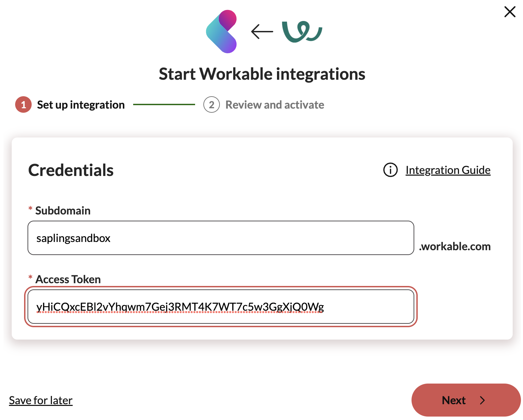The height and width of the screenshot is (420, 523).
Task: Go to the "Review and activate" step
Action: (275, 105)
